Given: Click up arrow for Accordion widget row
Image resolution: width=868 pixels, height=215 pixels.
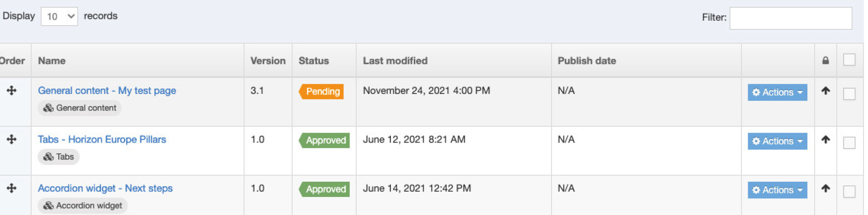Looking at the screenshot, I should pyautogui.click(x=825, y=188).
